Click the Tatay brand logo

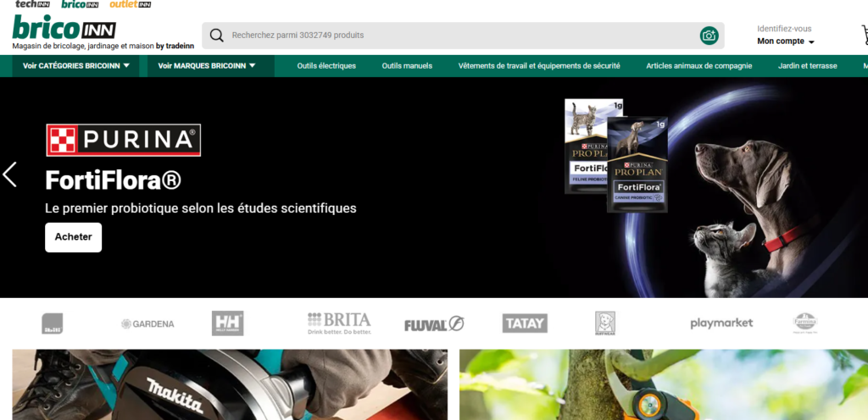pyautogui.click(x=525, y=323)
